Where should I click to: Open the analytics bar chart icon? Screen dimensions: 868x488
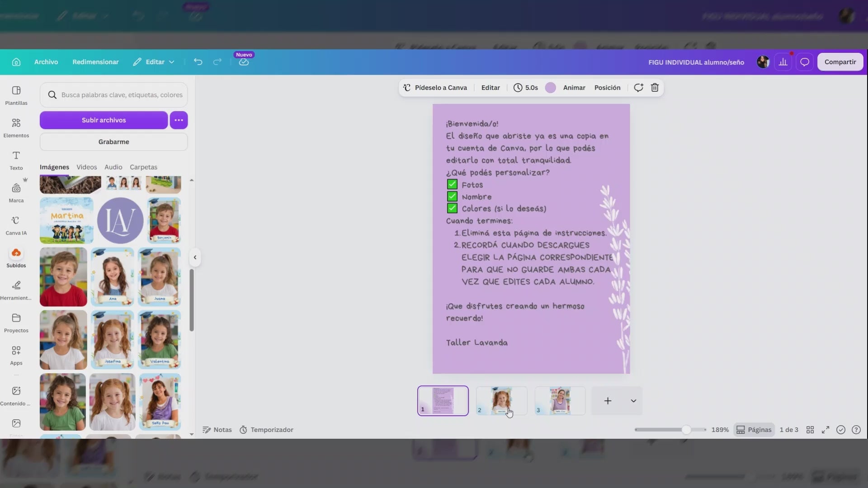pos(783,62)
